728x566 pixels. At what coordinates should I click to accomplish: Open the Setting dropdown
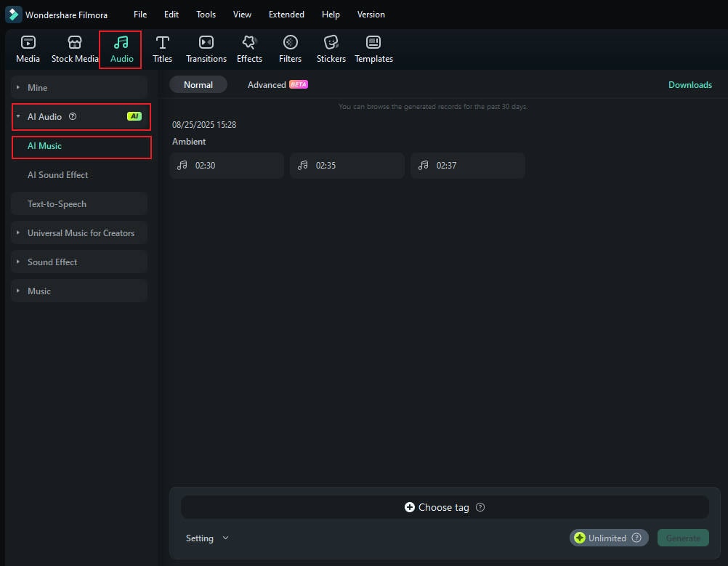[x=207, y=538]
